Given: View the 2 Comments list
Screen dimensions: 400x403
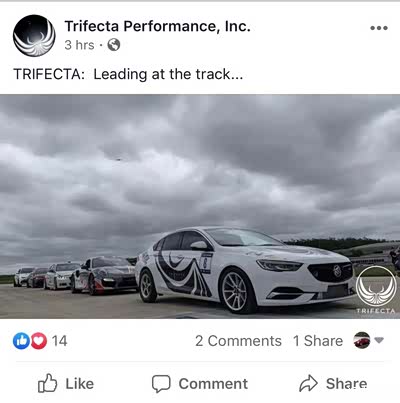Looking at the screenshot, I should (238, 341).
